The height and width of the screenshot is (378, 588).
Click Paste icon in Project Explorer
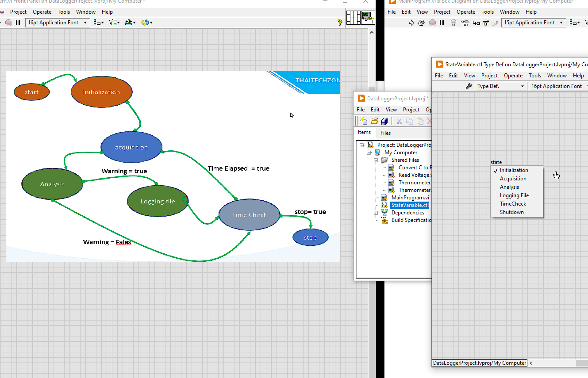click(x=420, y=121)
